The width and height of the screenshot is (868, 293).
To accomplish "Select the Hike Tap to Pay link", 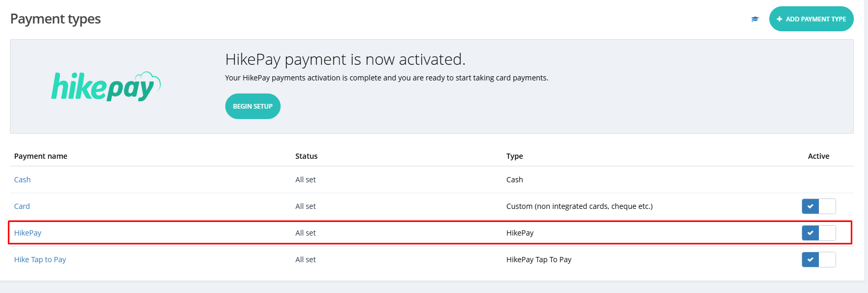I will point(40,260).
